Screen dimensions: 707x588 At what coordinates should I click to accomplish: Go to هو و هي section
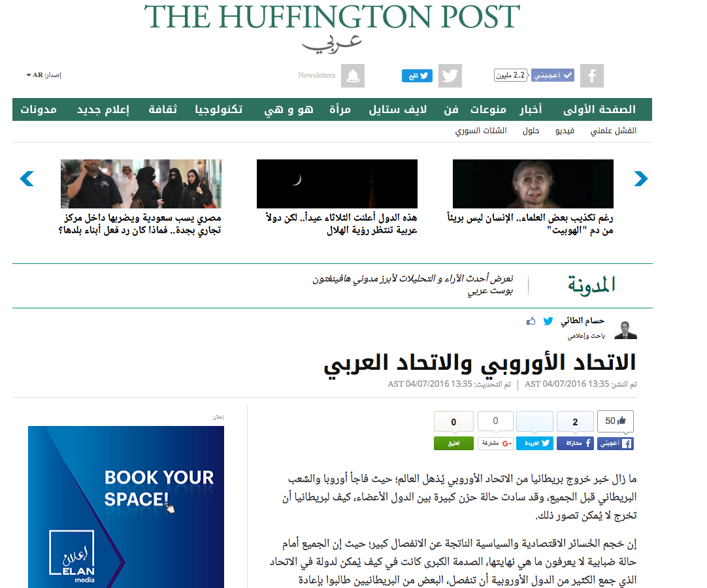[x=289, y=110]
